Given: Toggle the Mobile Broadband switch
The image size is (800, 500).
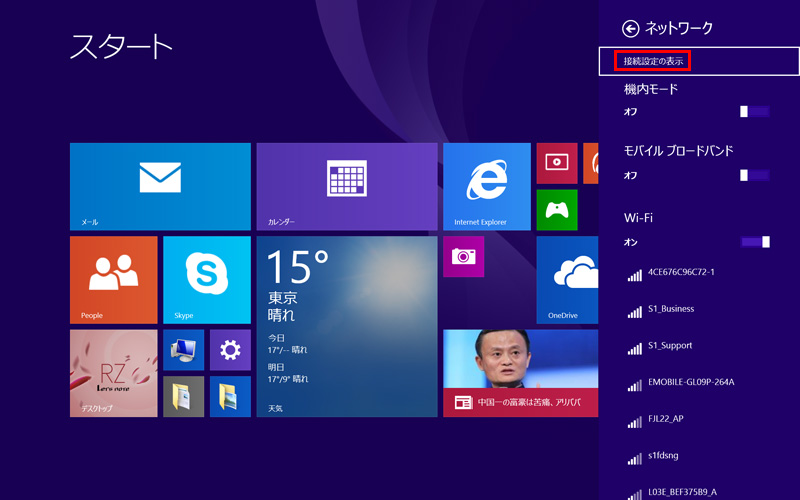Looking at the screenshot, I should point(755,175).
